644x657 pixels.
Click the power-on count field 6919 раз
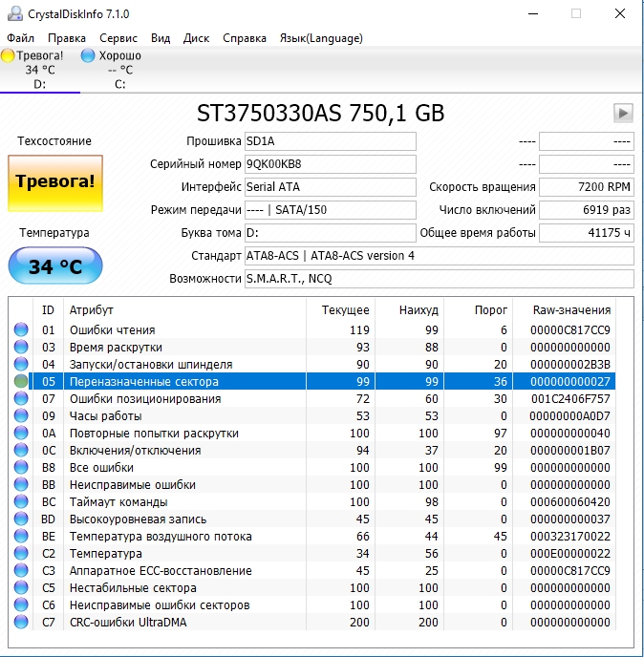point(587,210)
